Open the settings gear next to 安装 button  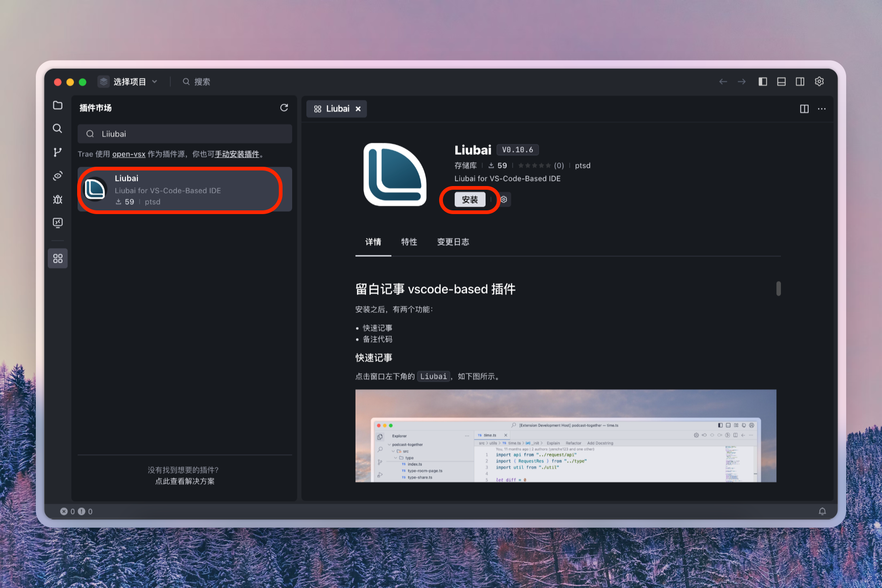(x=503, y=199)
